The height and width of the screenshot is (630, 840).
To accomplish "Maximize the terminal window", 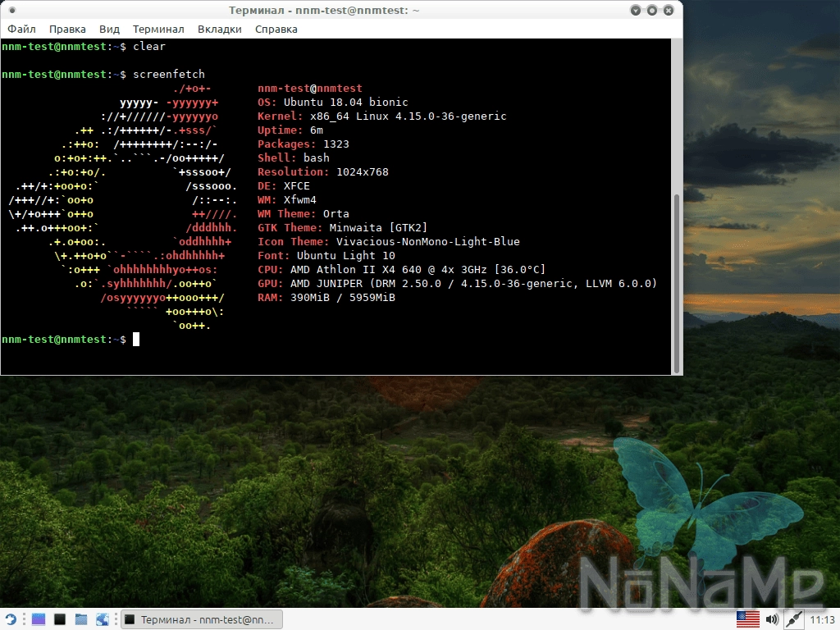I will pos(652,10).
